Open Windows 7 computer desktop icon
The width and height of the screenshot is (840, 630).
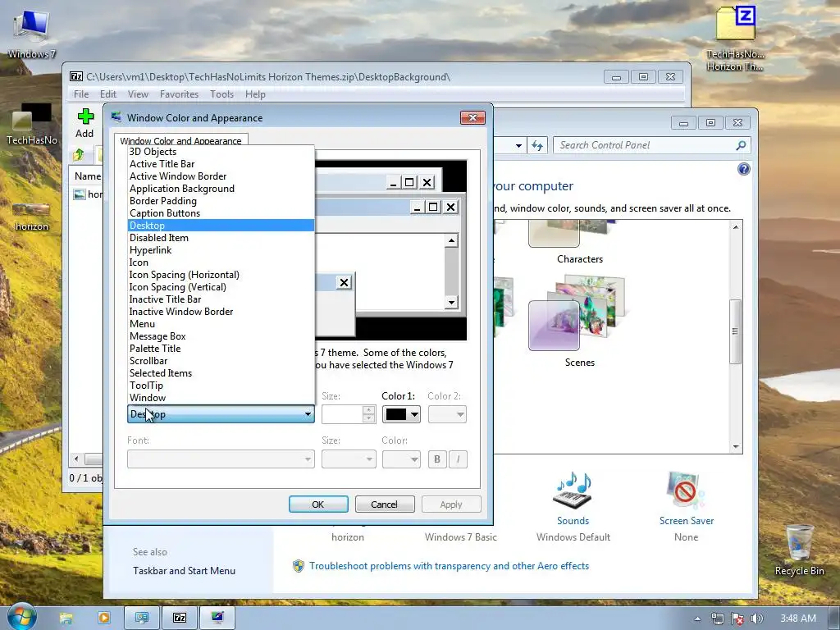tap(32, 33)
